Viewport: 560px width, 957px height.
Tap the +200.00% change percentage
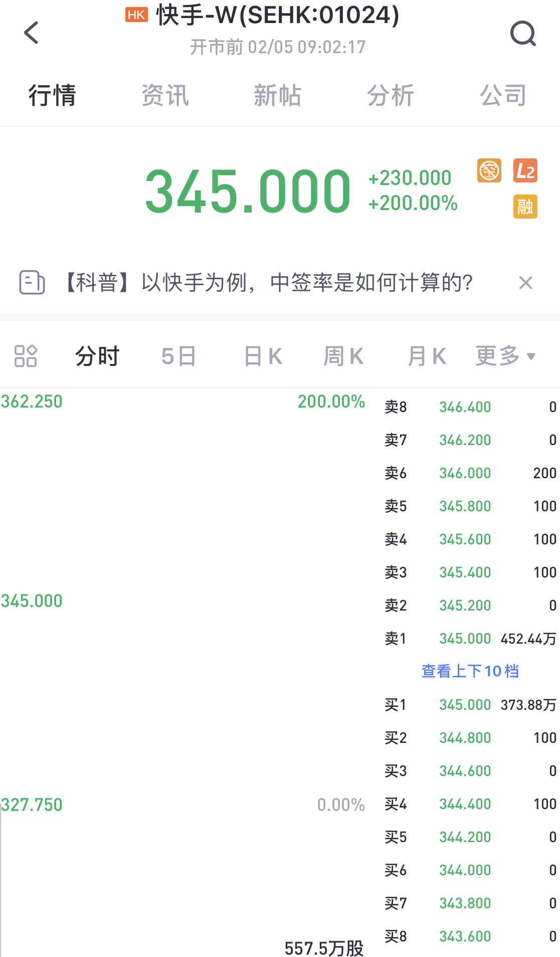[x=413, y=203]
